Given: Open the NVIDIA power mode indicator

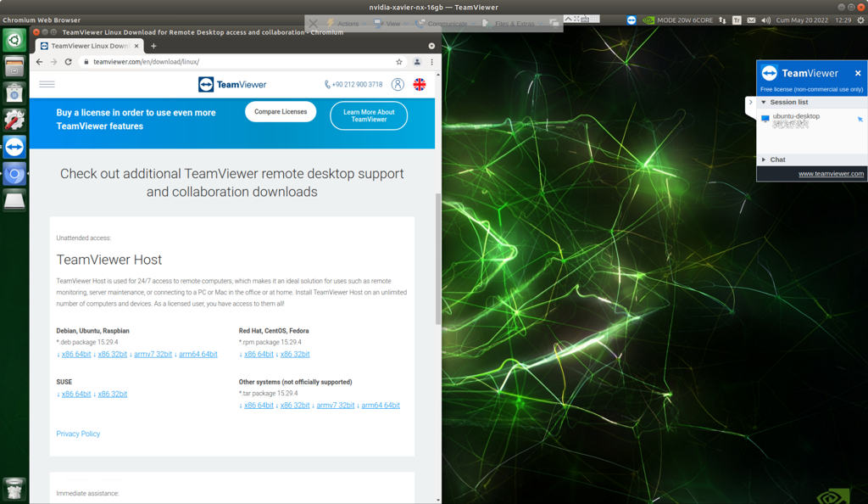Looking at the screenshot, I should tap(678, 20).
